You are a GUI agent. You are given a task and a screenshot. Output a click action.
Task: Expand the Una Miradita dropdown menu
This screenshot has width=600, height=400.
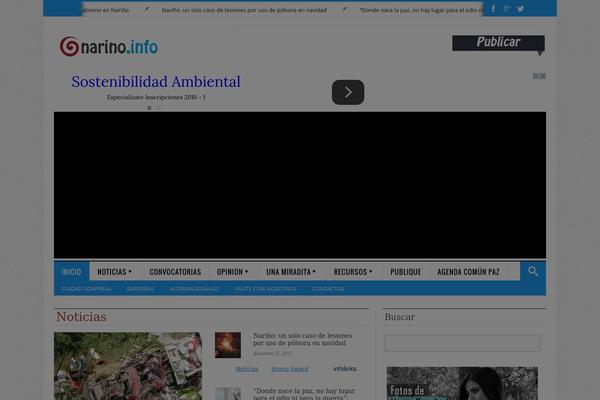pos(291,271)
